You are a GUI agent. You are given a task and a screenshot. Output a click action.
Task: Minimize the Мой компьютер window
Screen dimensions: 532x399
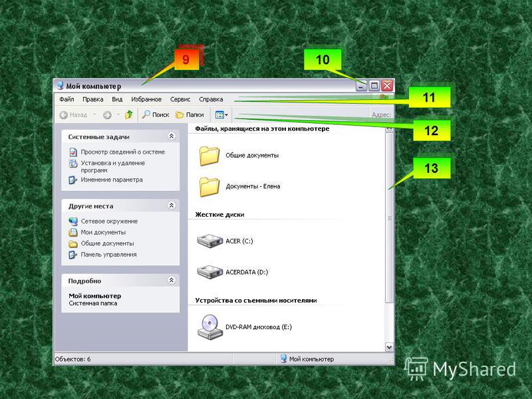click(x=361, y=86)
